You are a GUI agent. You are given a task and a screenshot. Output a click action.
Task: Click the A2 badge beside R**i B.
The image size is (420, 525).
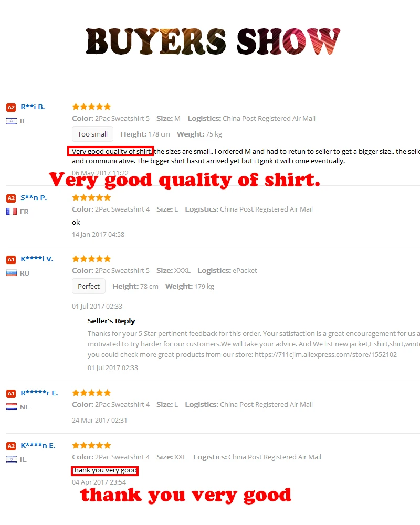[11, 108]
